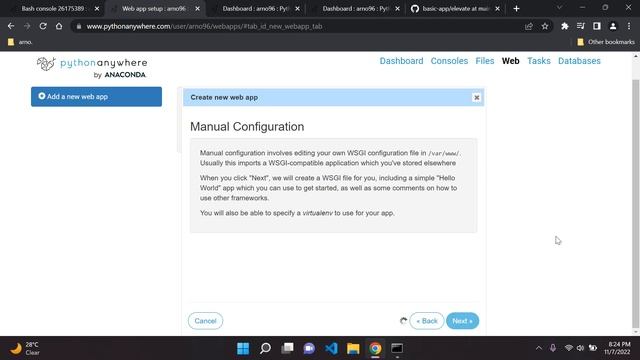The height and width of the screenshot is (360, 640).
Task: Select the Web navigation item
Action: [511, 61]
